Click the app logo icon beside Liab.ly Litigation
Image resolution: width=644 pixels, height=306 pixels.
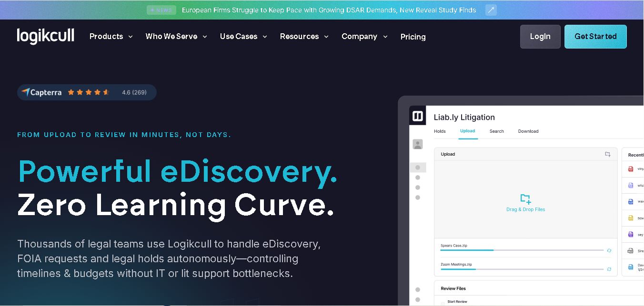tap(418, 116)
